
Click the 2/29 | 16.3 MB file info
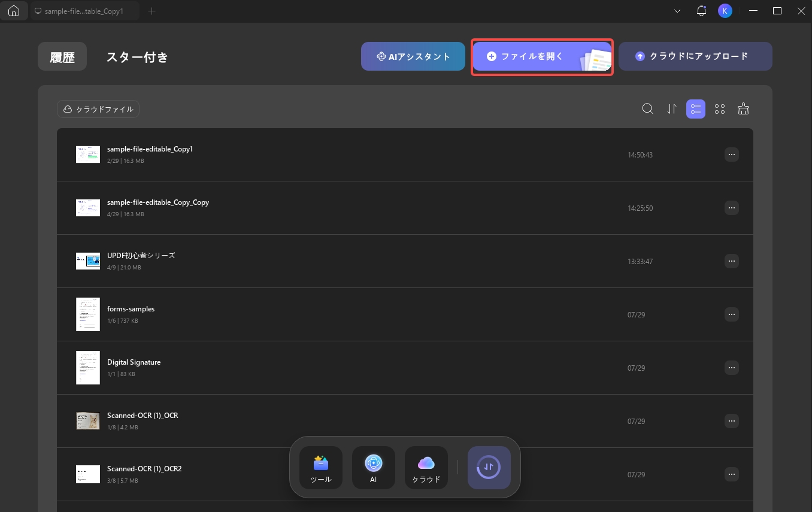125,161
